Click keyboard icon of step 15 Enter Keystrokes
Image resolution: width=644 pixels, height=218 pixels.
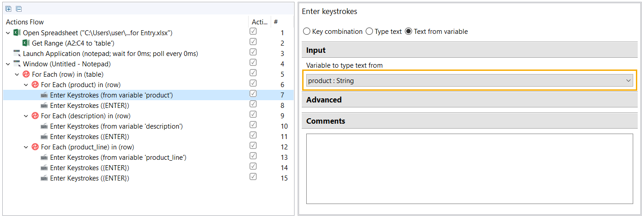pos(44,178)
